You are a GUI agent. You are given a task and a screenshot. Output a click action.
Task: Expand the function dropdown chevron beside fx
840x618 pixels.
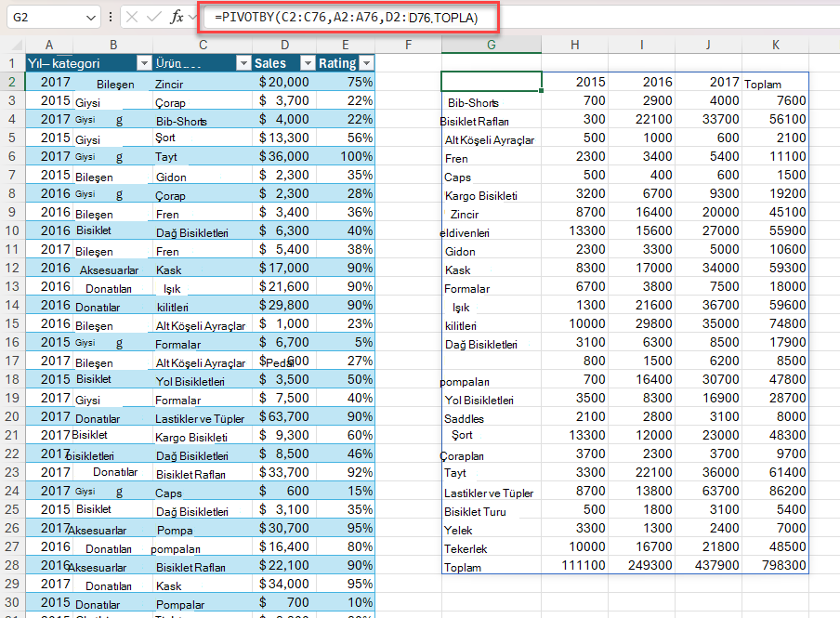coord(192,18)
